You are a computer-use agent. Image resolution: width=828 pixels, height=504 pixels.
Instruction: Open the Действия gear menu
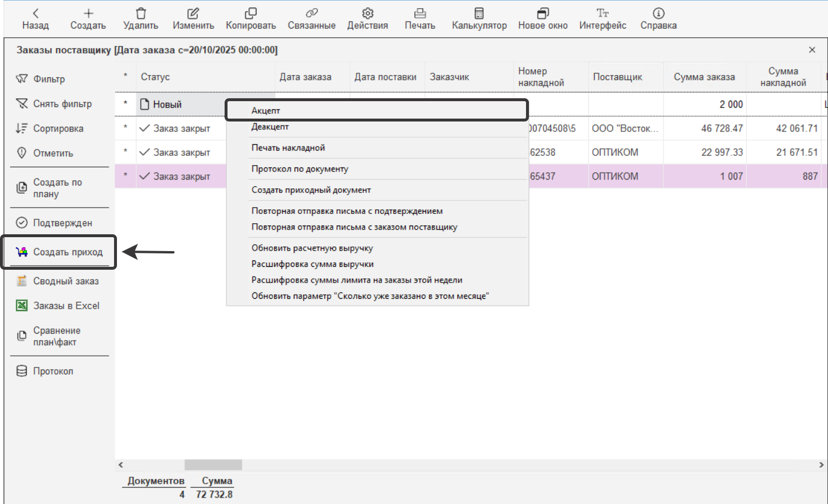click(367, 13)
